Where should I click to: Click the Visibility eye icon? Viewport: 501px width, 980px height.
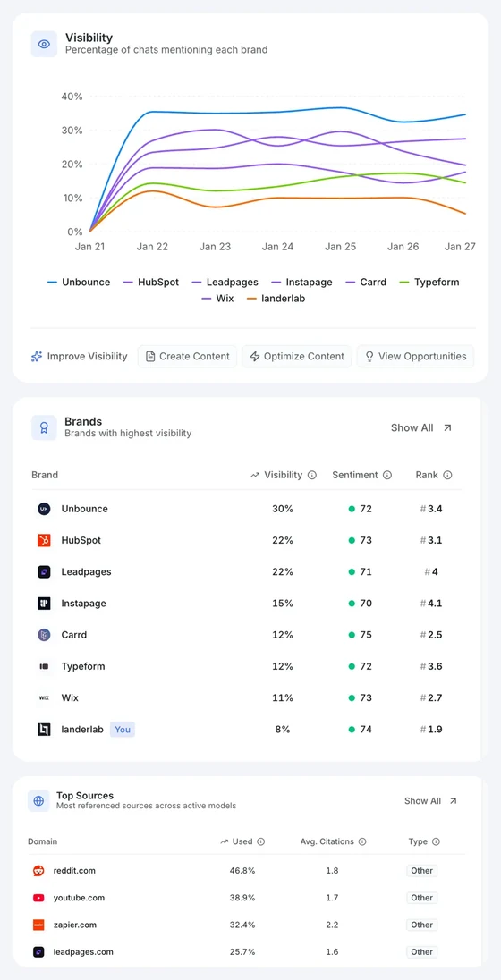(44, 44)
